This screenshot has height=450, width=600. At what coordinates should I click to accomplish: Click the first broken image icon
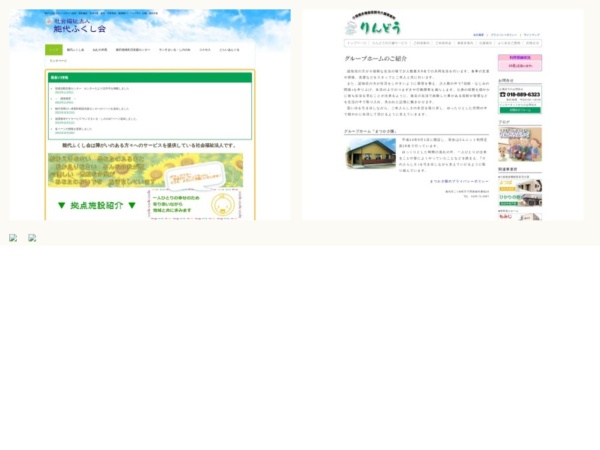(x=13, y=238)
